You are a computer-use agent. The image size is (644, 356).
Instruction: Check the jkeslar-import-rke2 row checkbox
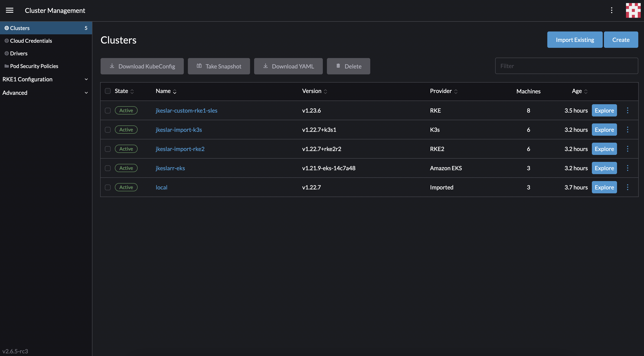click(108, 149)
